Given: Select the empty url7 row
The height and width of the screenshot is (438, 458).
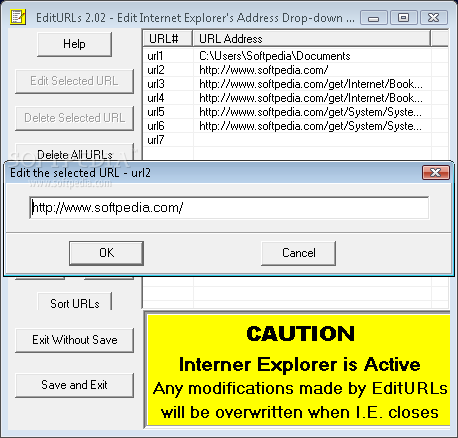Looking at the screenshot, I should [295, 140].
